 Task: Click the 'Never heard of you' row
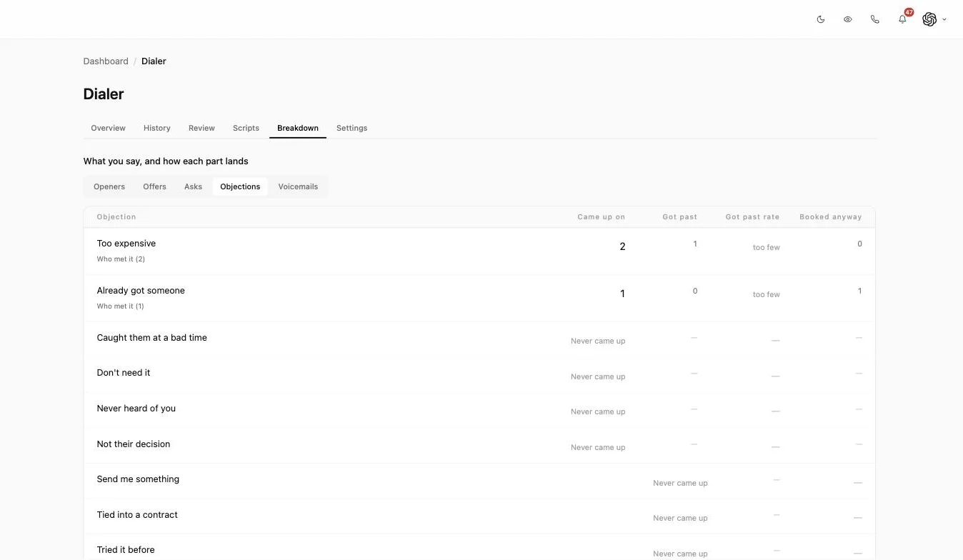click(479, 410)
